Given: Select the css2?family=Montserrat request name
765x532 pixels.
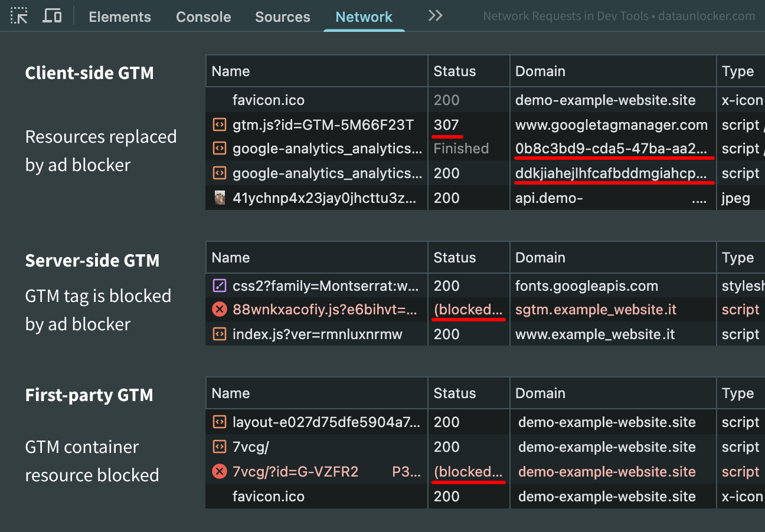Looking at the screenshot, I should coord(326,286).
